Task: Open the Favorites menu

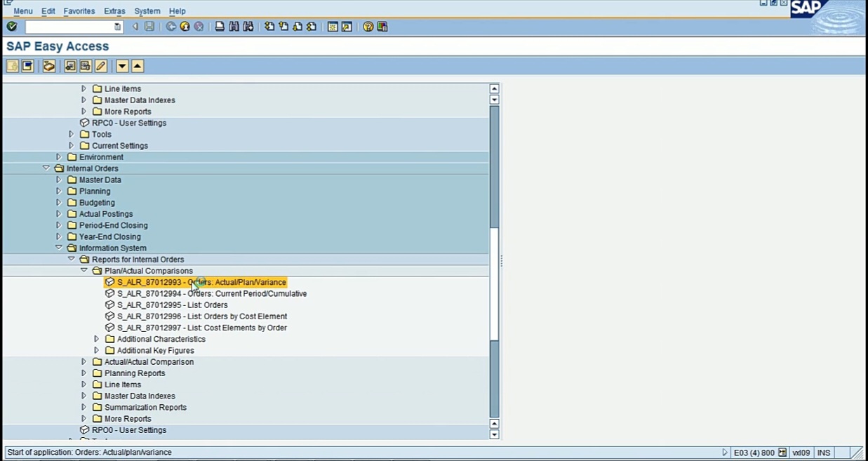Action: pyautogui.click(x=79, y=11)
